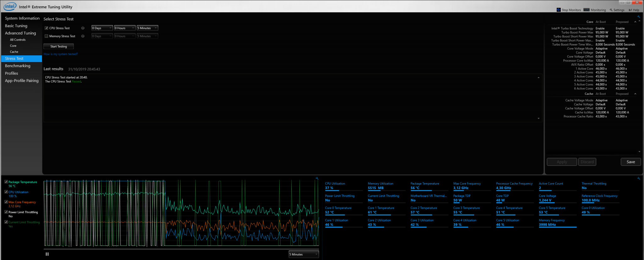This screenshot has width=644, height=260.
Task: Click the Discard button
Action: [x=587, y=162]
